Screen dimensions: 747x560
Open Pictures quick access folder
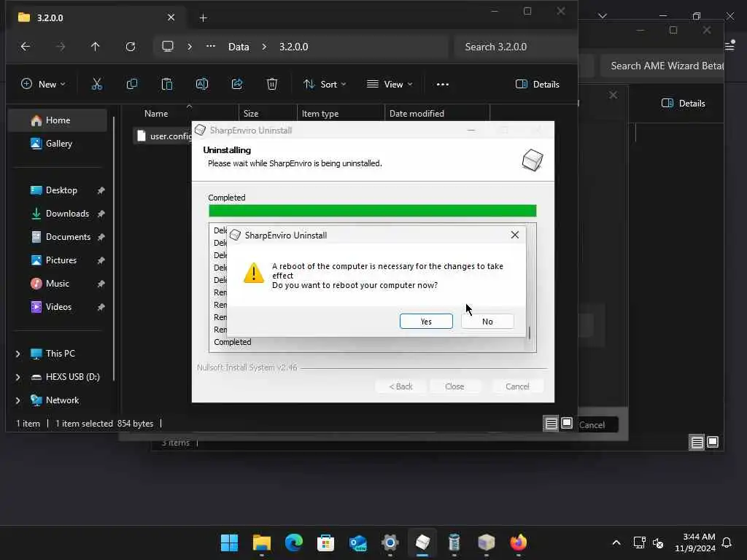tap(61, 260)
